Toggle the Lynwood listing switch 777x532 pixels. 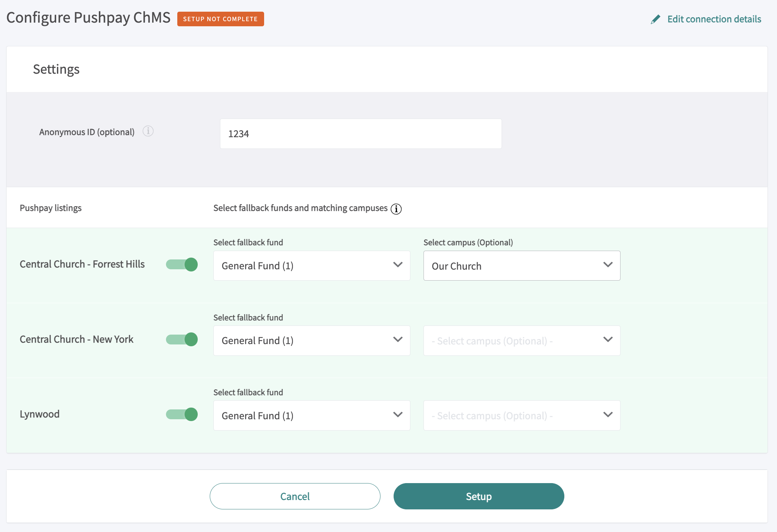tap(181, 414)
